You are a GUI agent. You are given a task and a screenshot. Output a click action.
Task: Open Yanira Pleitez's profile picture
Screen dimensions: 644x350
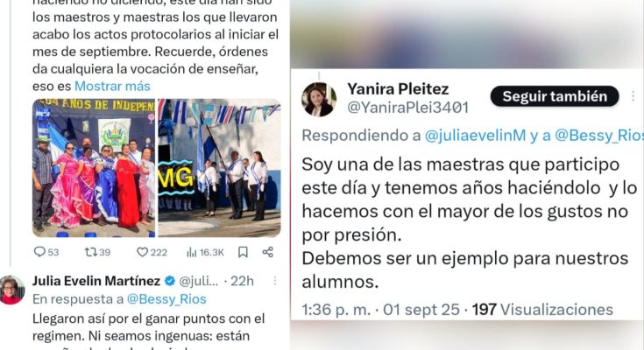[319, 99]
